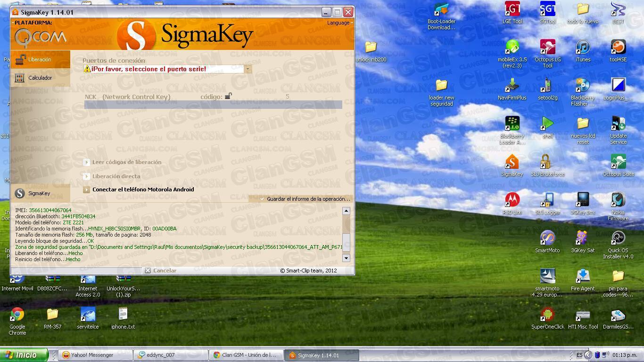Switch to Clan GSM Chrome window in taskbar
The height and width of the screenshot is (362, 644).
click(x=246, y=355)
